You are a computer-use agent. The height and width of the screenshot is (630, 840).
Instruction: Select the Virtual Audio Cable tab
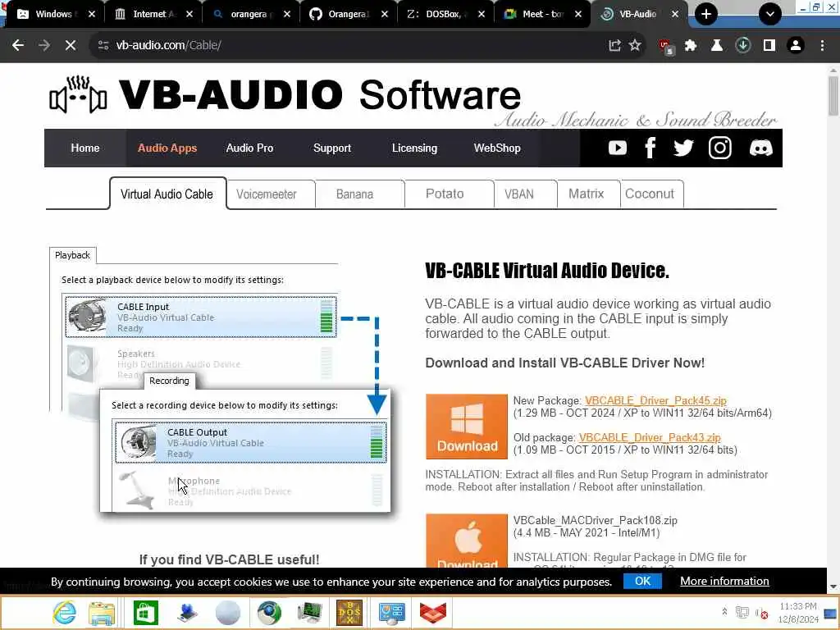tap(167, 194)
